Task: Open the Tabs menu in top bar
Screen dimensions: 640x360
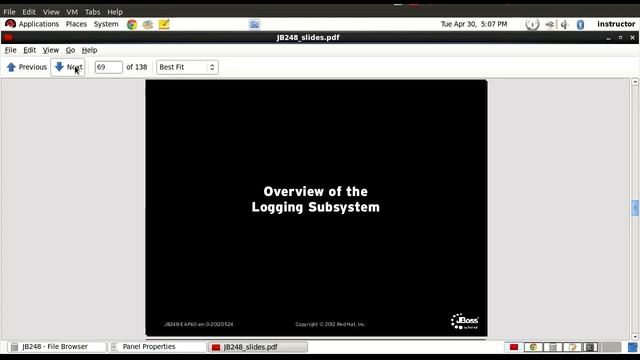Action: pyautogui.click(x=92, y=12)
